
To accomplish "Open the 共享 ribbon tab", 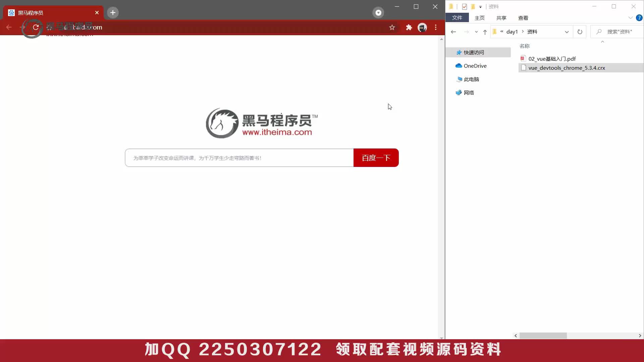I will 501,18.
